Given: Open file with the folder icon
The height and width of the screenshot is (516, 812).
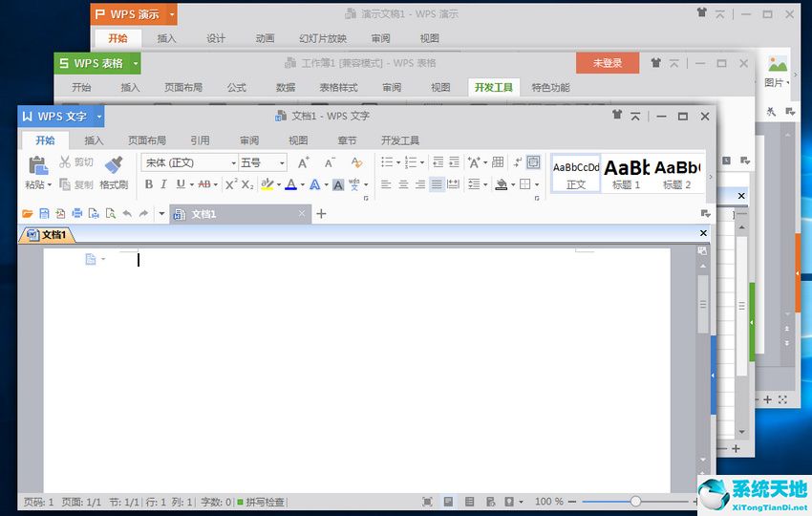Looking at the screenshot, I should click(x=28, y=213).
